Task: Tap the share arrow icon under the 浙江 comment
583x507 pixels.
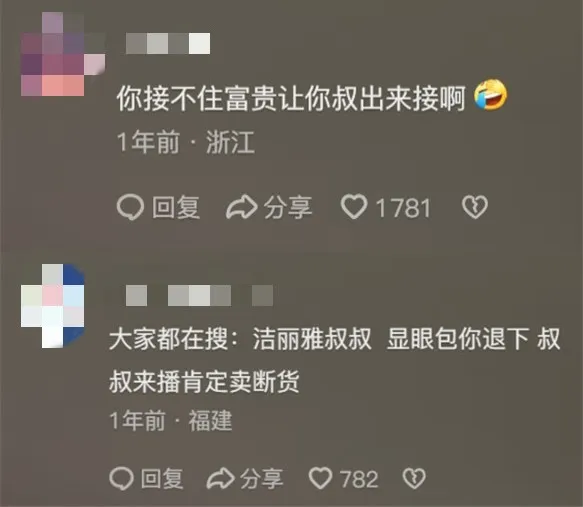Action: point(242,207)
